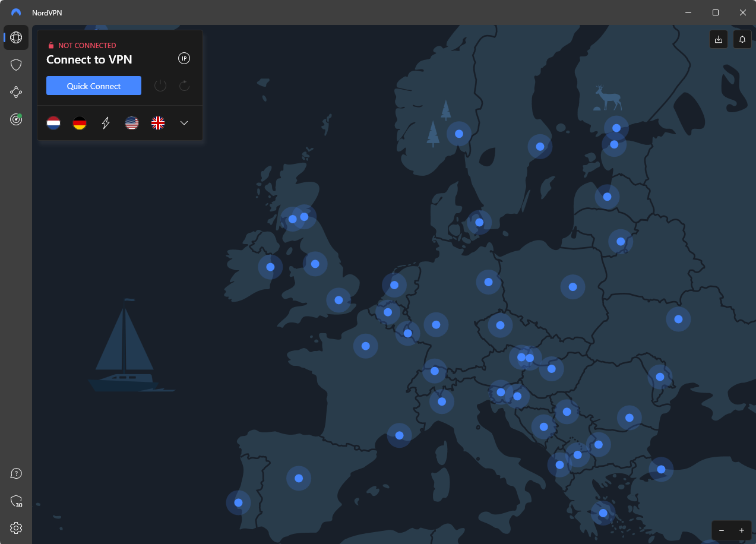
Task: Open the Meshnet panel
Action: pos(15,92)
